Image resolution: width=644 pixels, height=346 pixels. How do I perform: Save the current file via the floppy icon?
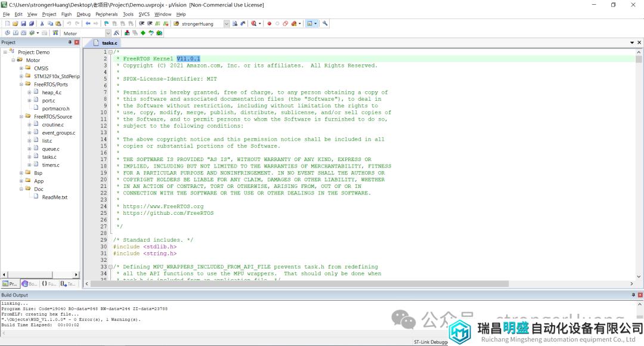(23, 24)
